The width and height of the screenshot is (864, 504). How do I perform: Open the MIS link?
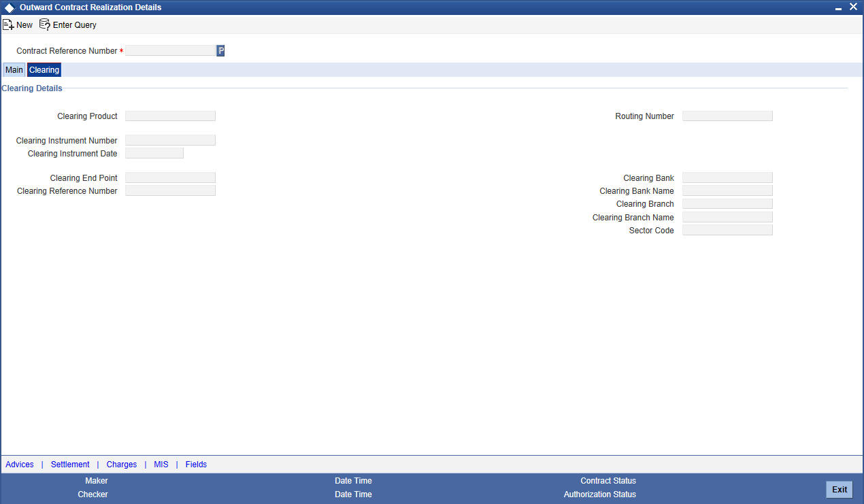pyautogui.click(x=161, y=465)
